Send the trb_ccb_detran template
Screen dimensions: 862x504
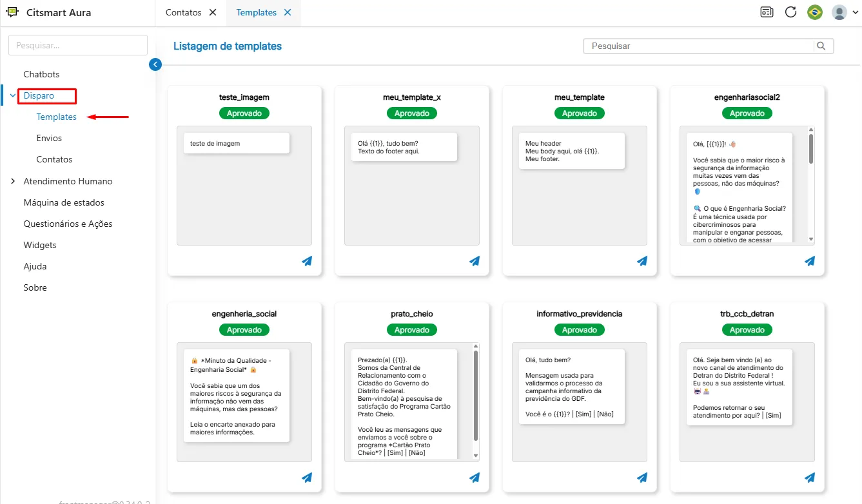(x=810, y=478)
